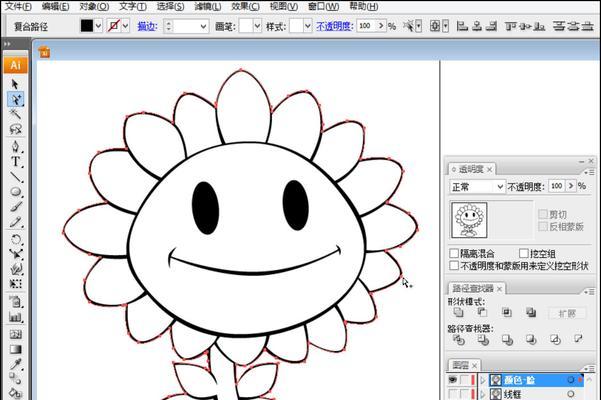The width and height of the screenshot is (601, 400).
Task: Open the stroke color dropdown arrow
Action: point(125,26)
